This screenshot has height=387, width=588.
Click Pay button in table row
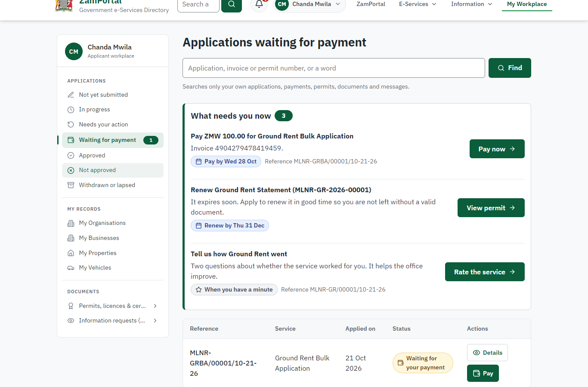click(x=483, y=373)
